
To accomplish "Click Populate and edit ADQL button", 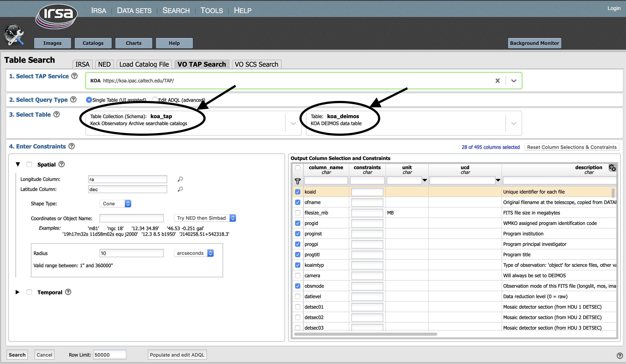I will (177, 355).
